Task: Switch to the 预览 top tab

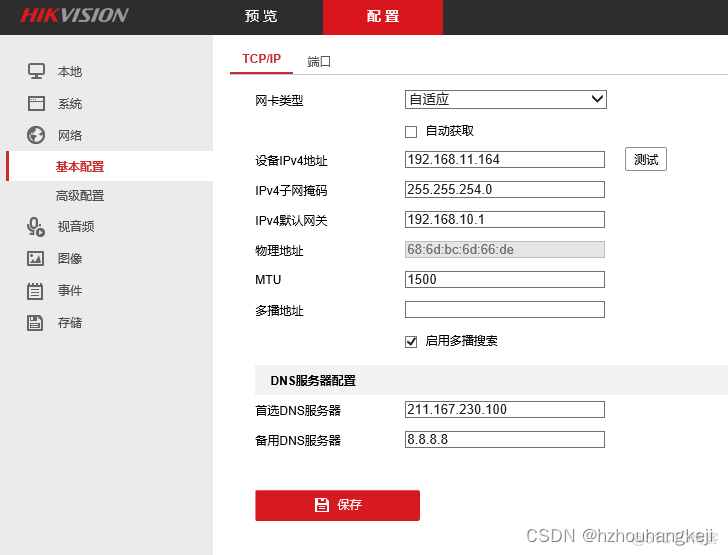Action: tap(261, 16)
